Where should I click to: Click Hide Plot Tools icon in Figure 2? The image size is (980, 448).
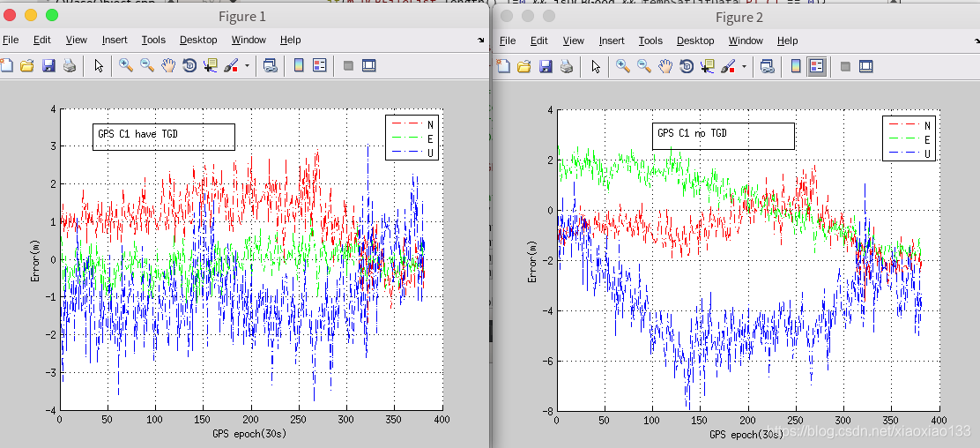coord(846,65)
